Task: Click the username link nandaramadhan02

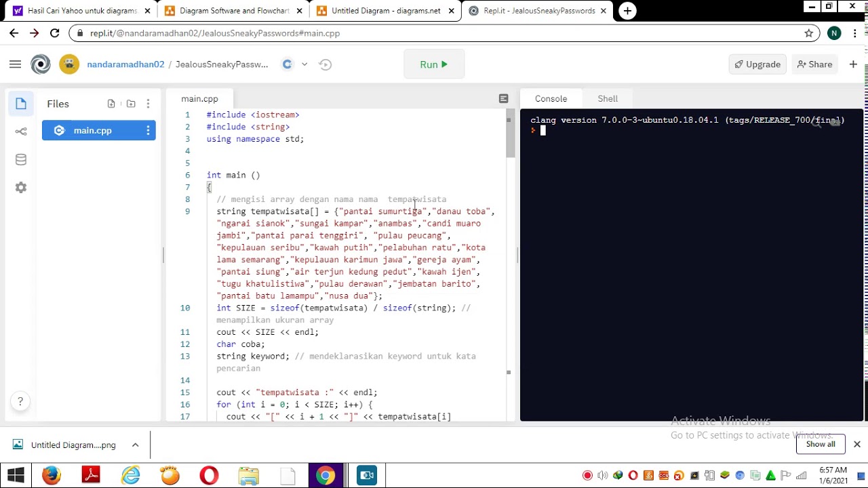Action: tap(125, 64)
